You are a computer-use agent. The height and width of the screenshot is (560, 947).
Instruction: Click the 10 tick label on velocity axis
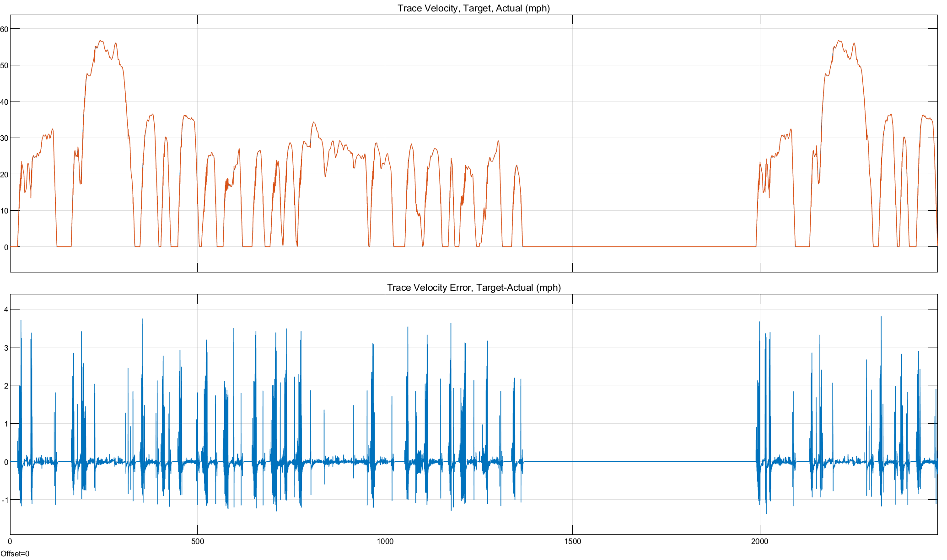[x=4, y=211]
